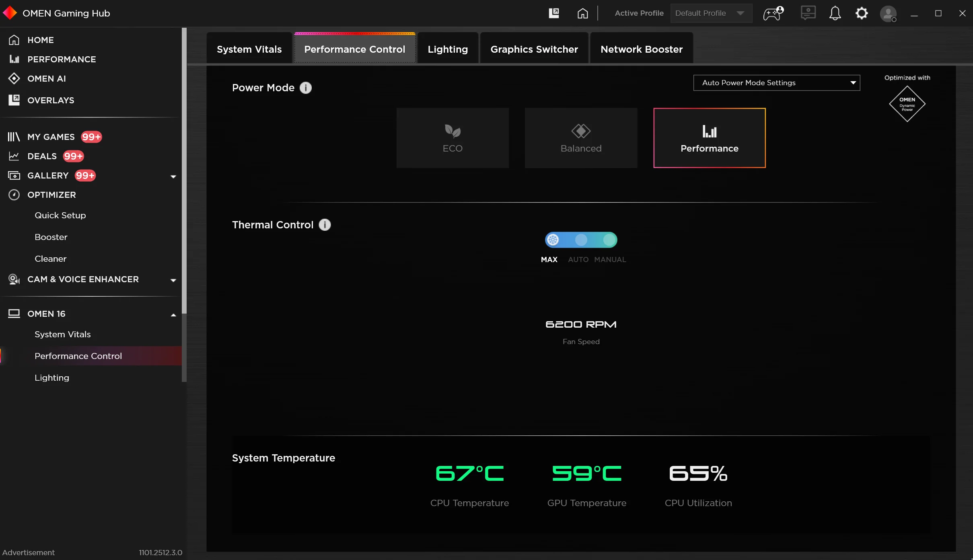Set thermal slider to AUTO position
The image size is (973, 560).
[581, 240]
